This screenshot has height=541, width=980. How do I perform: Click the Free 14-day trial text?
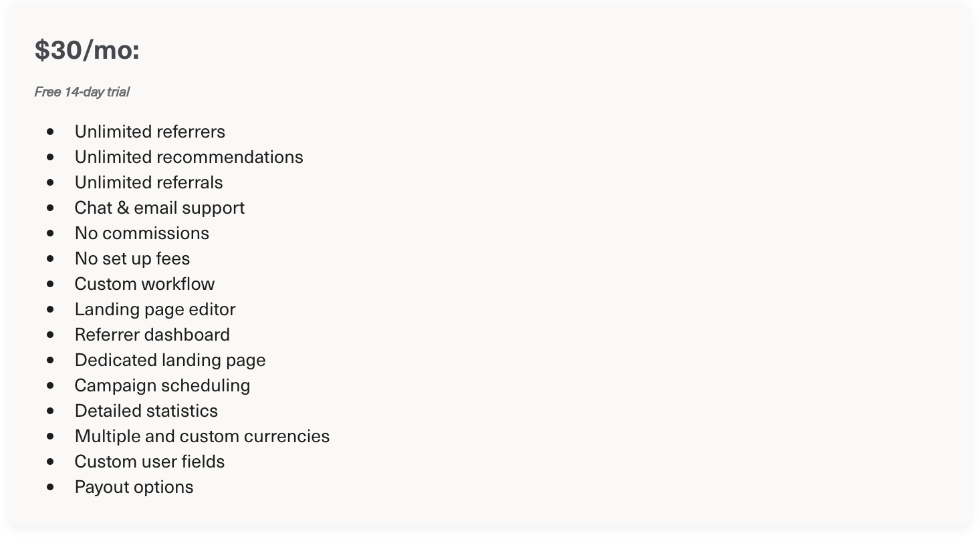(x=82, y=92)
